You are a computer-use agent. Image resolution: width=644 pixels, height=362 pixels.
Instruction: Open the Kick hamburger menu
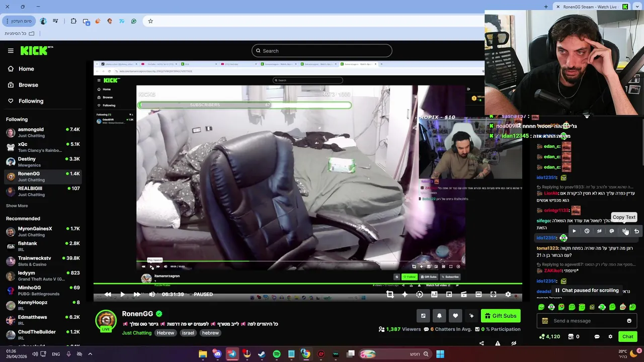click(x=11, y=51)
